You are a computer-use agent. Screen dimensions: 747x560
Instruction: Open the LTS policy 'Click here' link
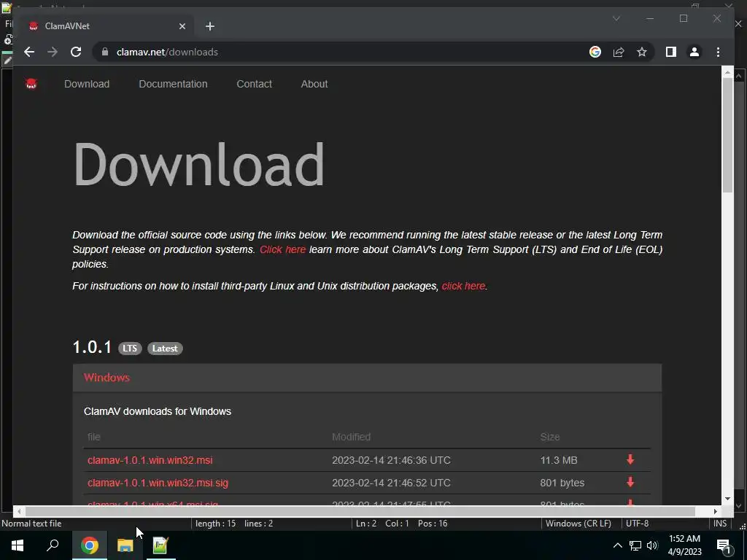coord(282,249)
